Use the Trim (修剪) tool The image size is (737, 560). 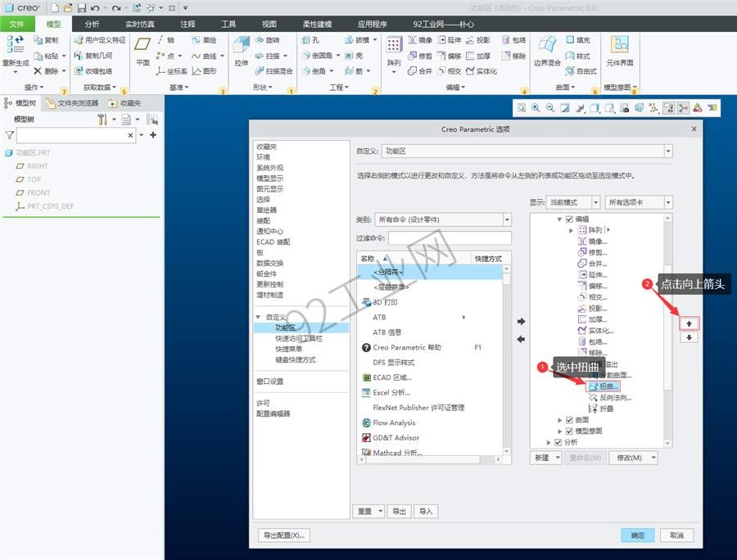420,56
